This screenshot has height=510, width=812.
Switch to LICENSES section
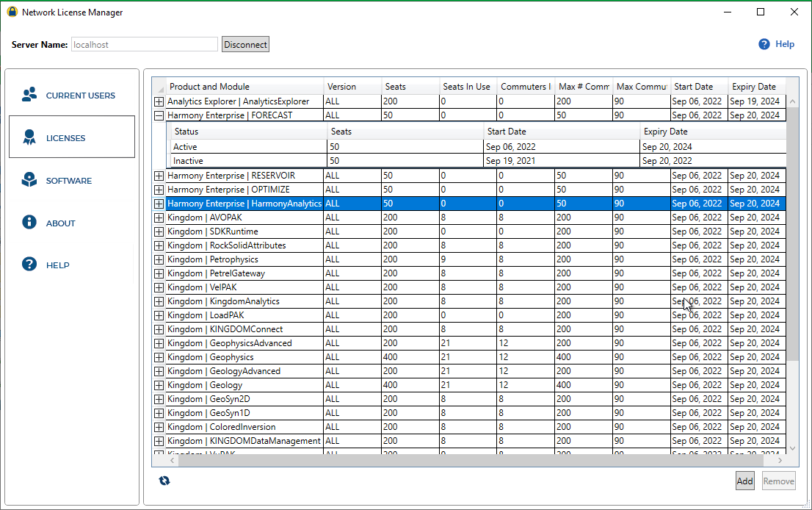click(x=72, y=137)
